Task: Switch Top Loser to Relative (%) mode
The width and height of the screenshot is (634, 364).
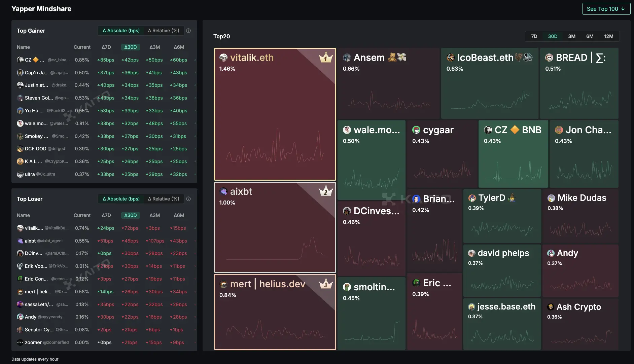Action: (164, 199)
